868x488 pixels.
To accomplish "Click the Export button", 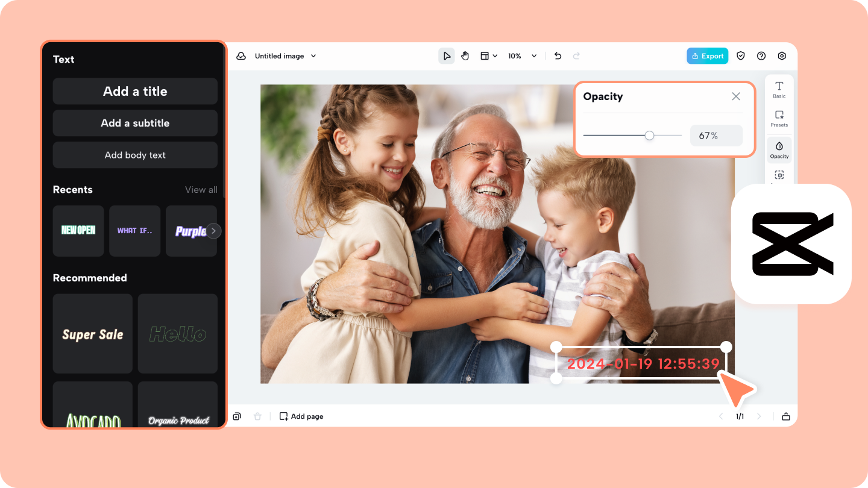I will tap(707, 55).
